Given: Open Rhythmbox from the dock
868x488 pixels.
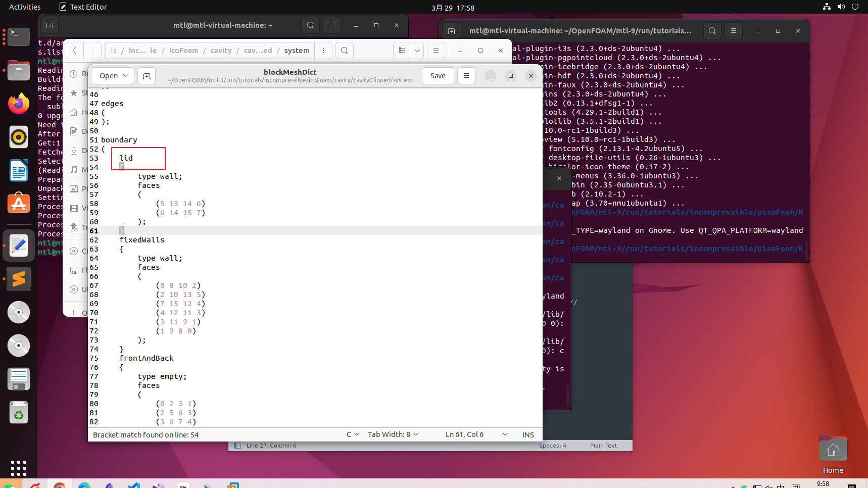Looking at the screenshot, I should click(19, 137).
